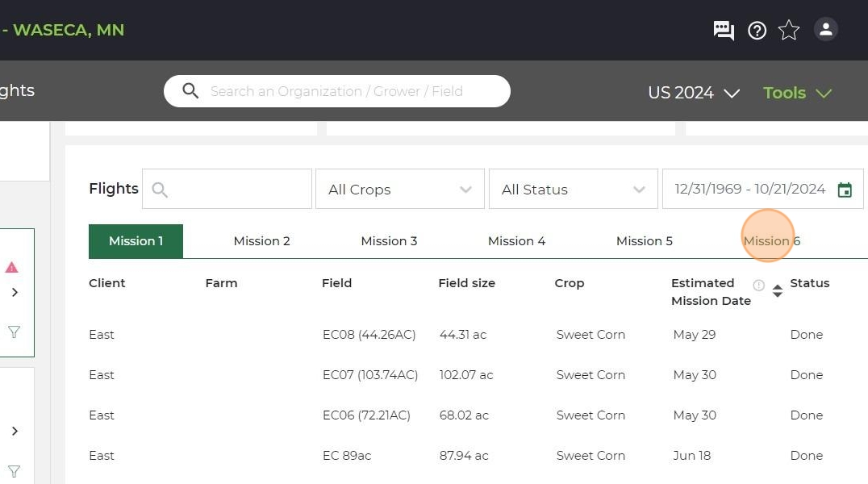868x484 pixels.
Task: Click the magnifier icon in Flights search
Action: click(x=160, y=190)
